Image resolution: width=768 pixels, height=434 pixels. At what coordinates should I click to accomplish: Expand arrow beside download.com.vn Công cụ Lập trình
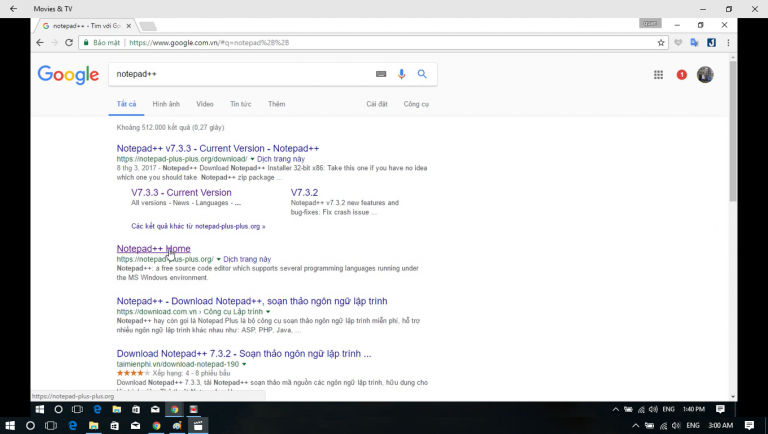click(268, 312)
